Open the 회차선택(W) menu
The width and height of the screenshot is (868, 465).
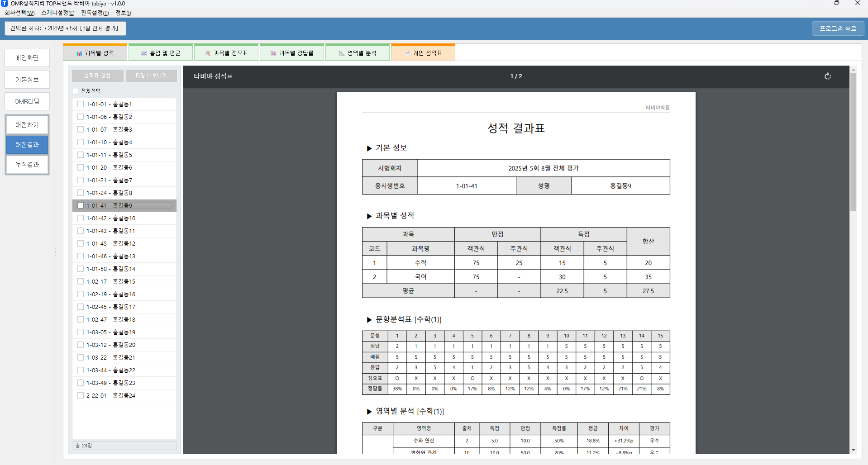coord(19,13)
